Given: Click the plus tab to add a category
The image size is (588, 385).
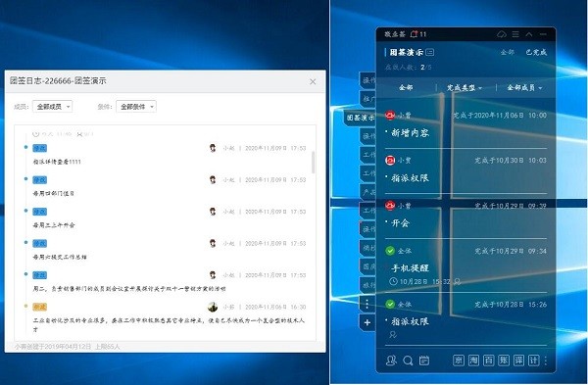Looking at the screenshot, I should pyautogui.click(x=367, y=322).
